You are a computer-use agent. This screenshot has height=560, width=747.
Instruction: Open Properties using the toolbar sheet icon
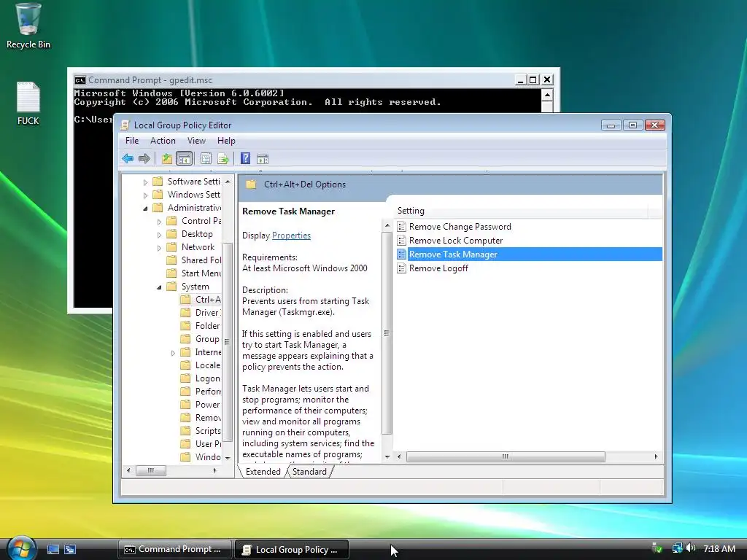click(x=206, y=158)
